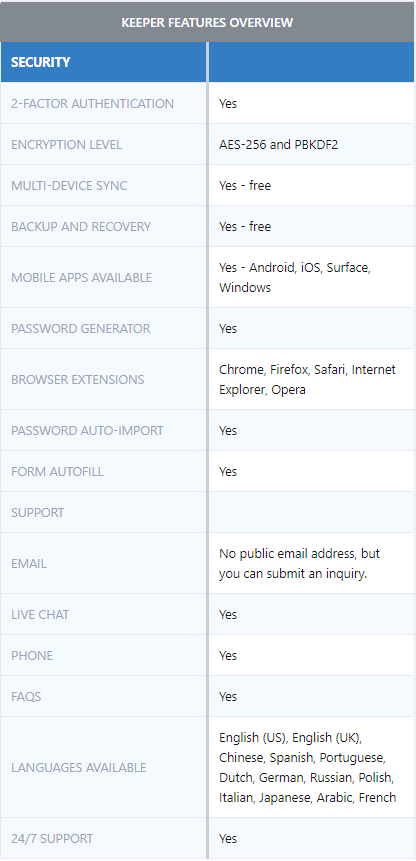Click the Languages Available label

point(78,768)
